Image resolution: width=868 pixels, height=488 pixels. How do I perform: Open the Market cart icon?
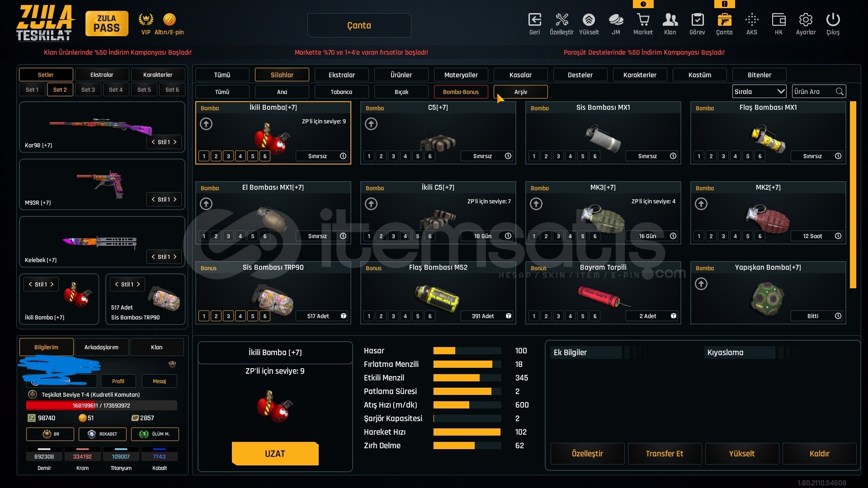pyautogui.click(x=642, y=20)
